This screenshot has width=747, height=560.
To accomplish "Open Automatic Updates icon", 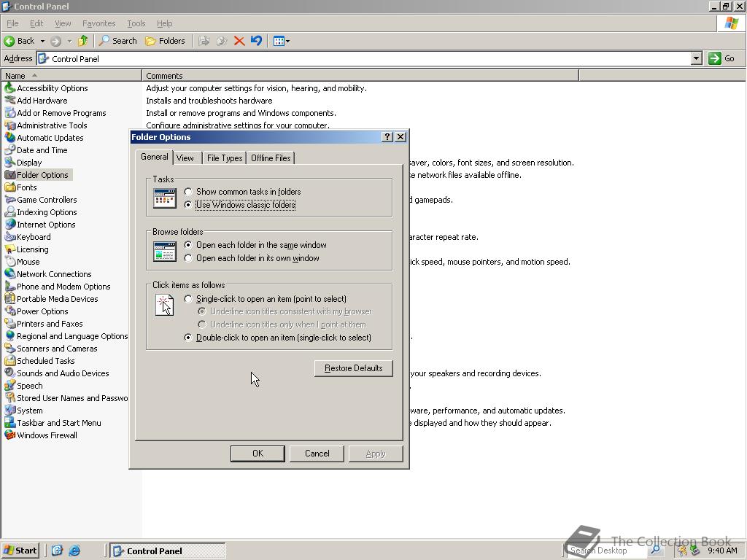I will pos(10,138).
